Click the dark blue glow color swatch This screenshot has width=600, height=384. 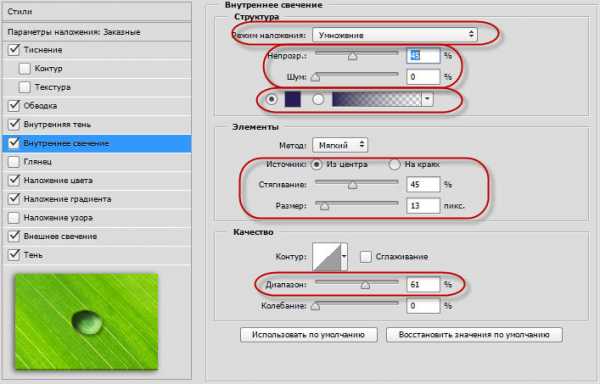(293, 99)
